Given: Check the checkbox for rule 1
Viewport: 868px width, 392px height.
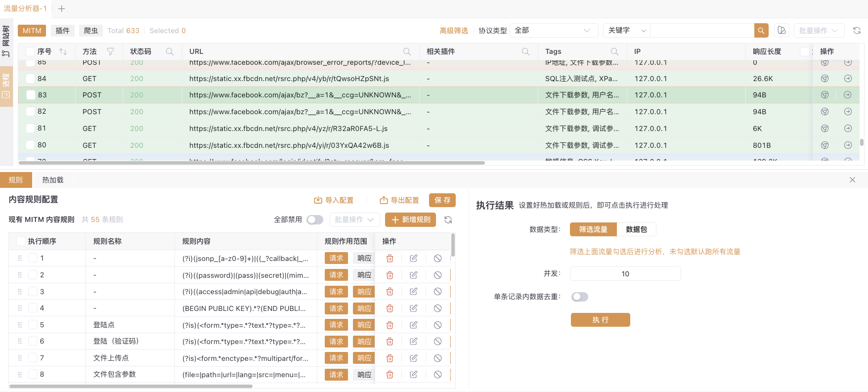Looking at the screenshot, I should click(33, 258).
